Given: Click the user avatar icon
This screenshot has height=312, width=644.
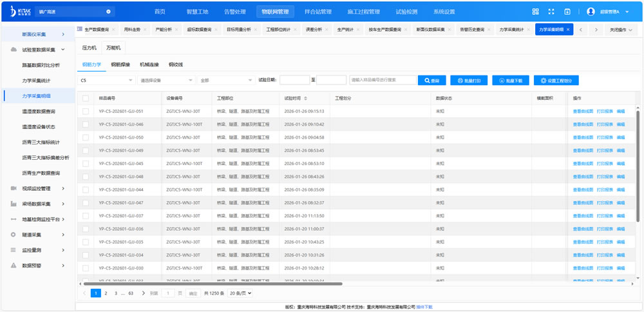Looking at the screenshot, I should pyautogui.click(x=591, y=12).
